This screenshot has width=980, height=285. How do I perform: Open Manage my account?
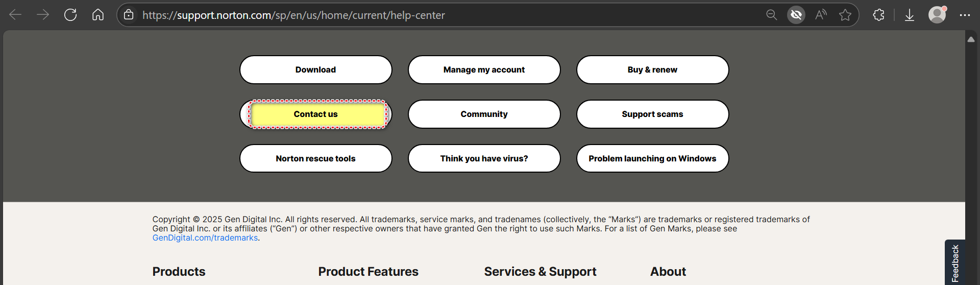[x=484, y=70]
